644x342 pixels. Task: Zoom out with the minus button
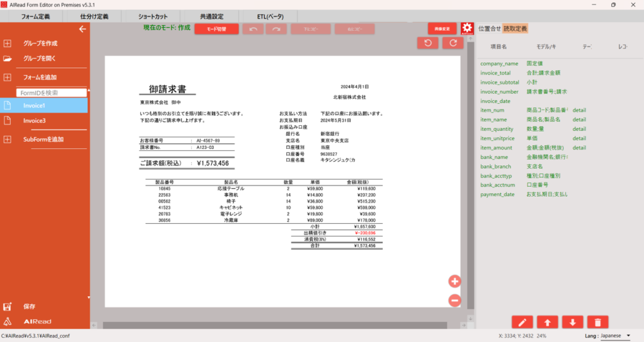[455, 301]
